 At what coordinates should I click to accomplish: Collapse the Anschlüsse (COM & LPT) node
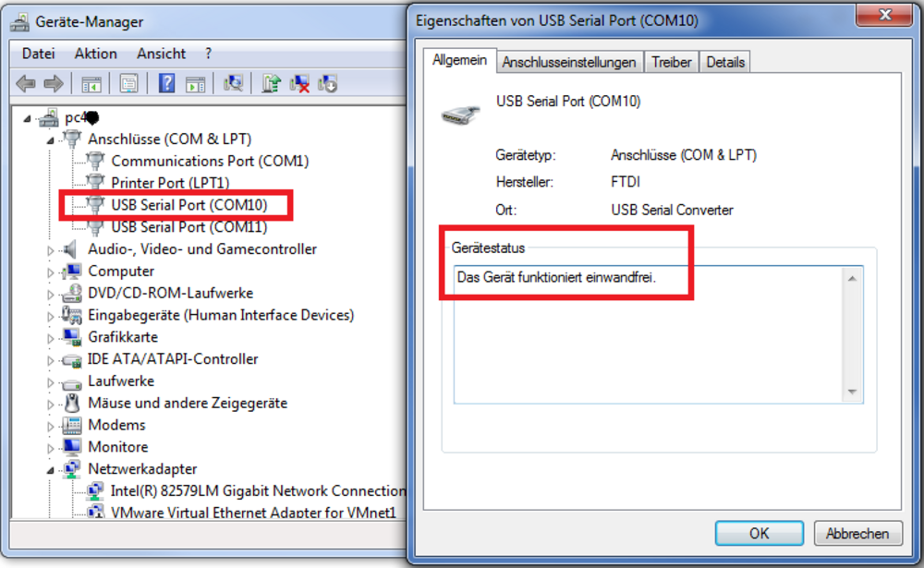[52, 139]
